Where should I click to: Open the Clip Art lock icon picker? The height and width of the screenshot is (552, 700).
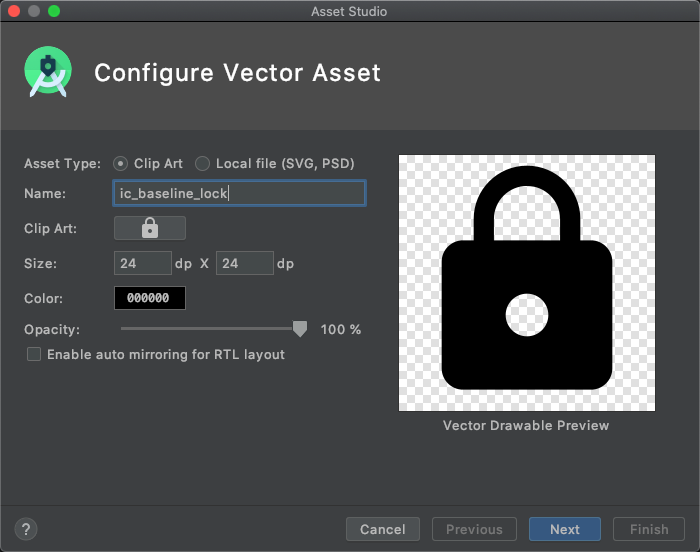coord(150,229)
